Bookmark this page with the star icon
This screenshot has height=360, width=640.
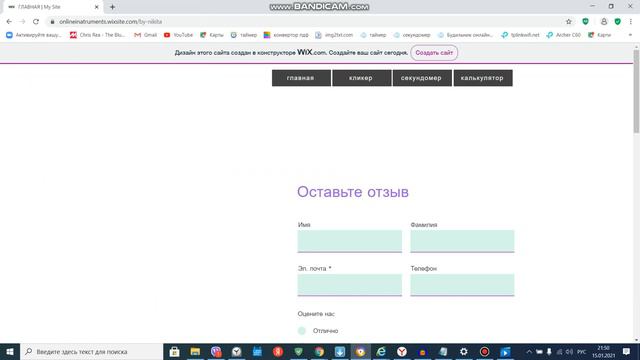569,22
